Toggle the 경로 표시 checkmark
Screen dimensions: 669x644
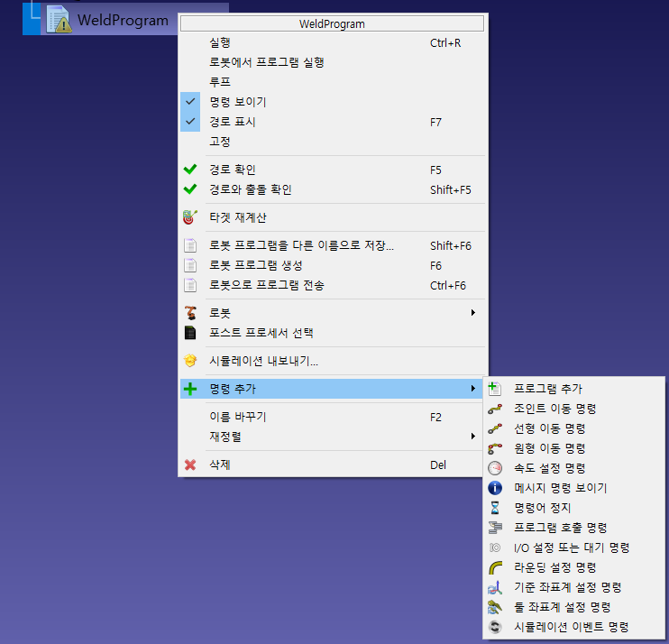click(x=190, y=121)
